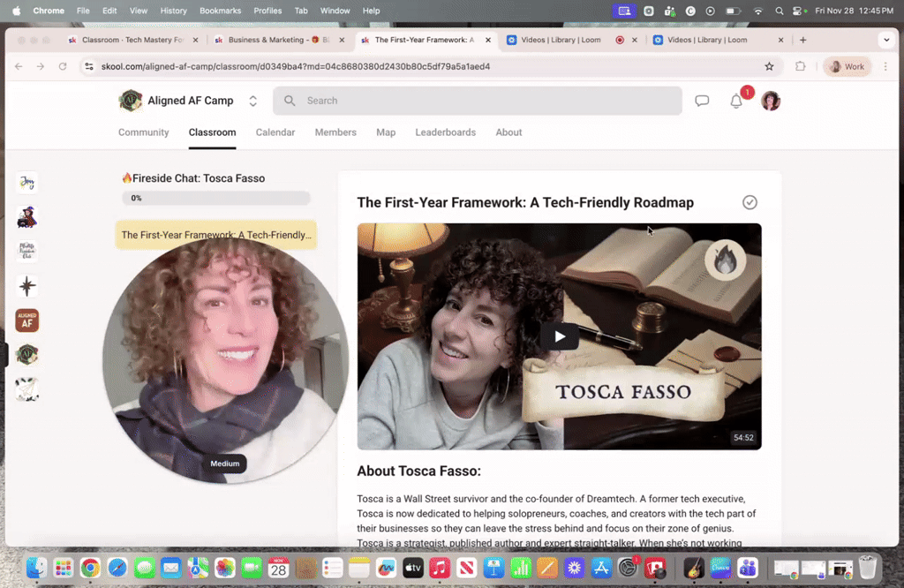Expand the Aligned AF Camp group switcher
Screen dimensions: 904x588
pyautogui.click(x=252, y=101)
